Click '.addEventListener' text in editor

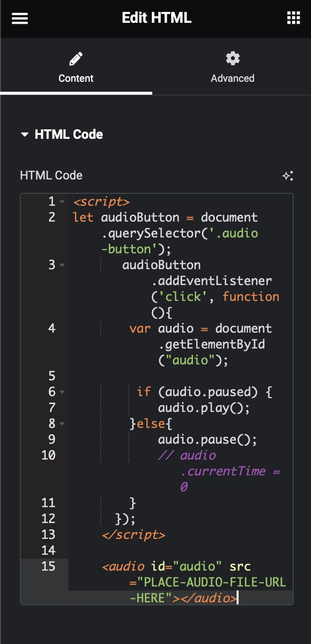[211, 281]
